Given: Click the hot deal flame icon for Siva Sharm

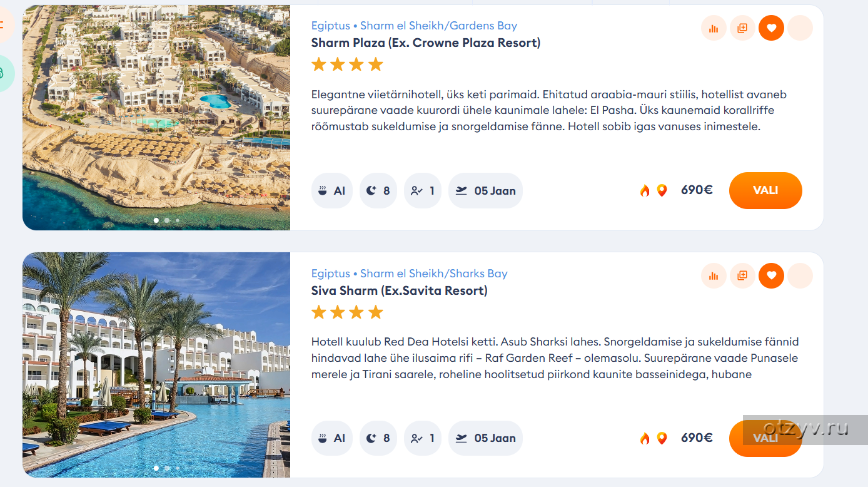Looking at the screenshot, I should (x=645, y=438).
